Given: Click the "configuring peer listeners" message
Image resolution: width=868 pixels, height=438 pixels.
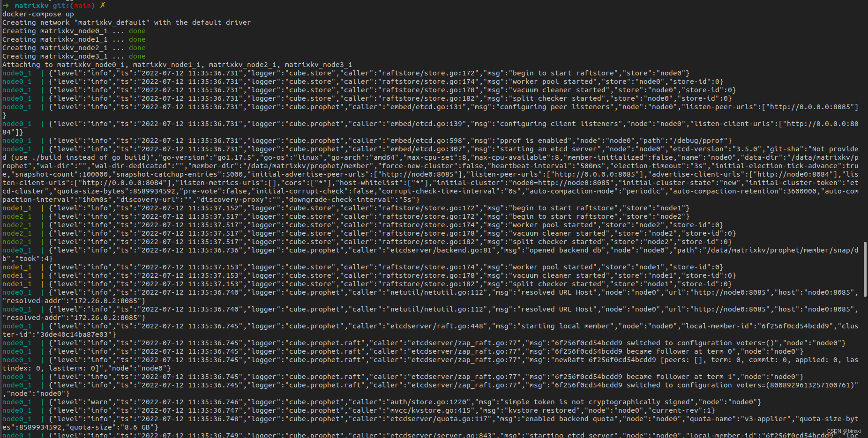Looking at the screenshot, I should point(555,107).
